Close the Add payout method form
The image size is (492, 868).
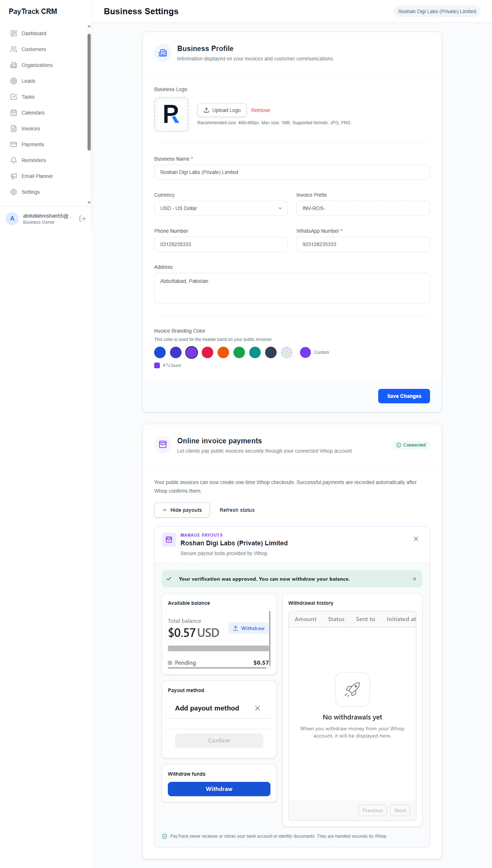[x=257, y=708]
